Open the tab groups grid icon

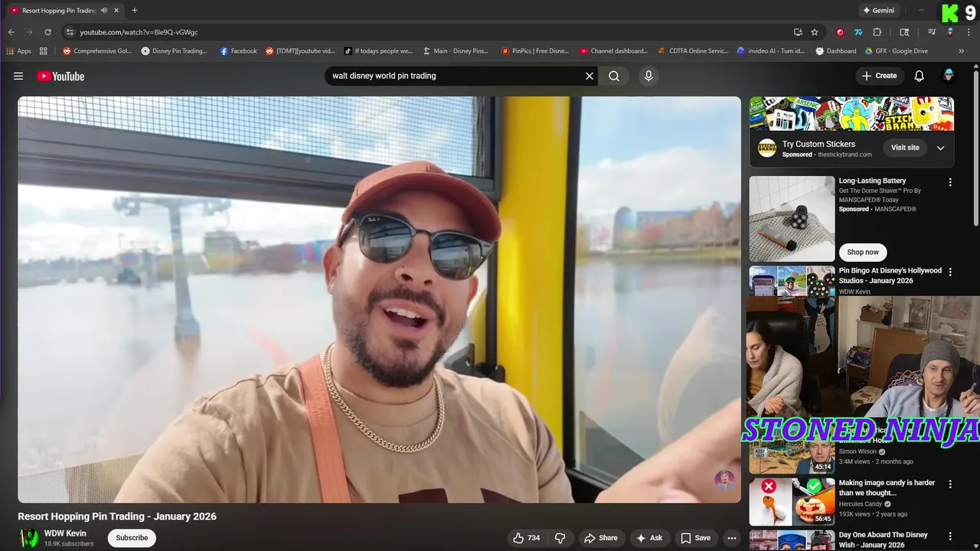click(x=44, y=51)
